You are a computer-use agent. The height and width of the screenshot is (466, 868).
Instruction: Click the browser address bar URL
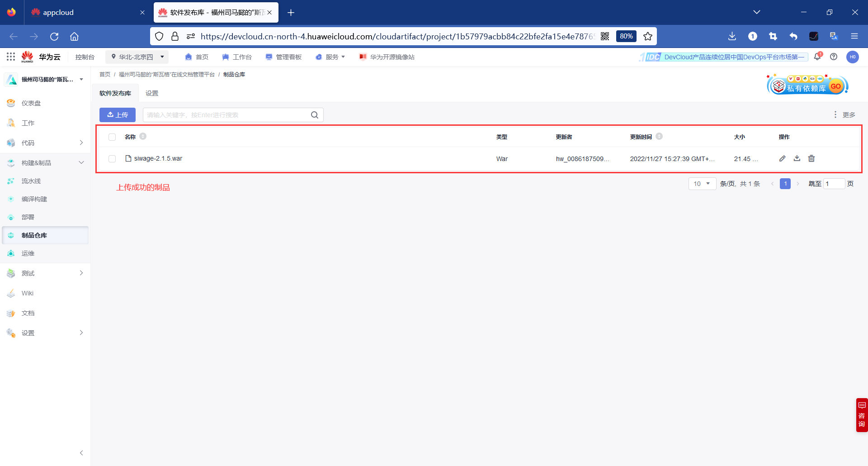(x=398, y=36)
